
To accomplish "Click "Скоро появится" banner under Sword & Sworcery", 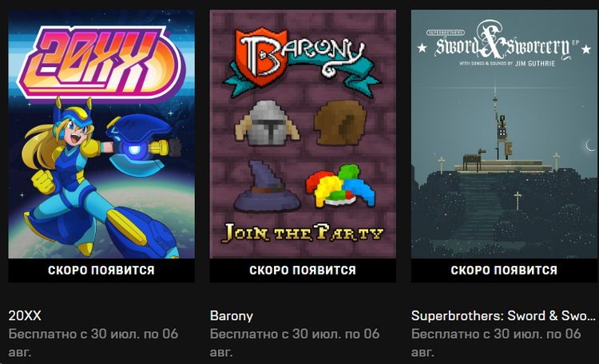I will pyautogui.click(x=504, y=271).
